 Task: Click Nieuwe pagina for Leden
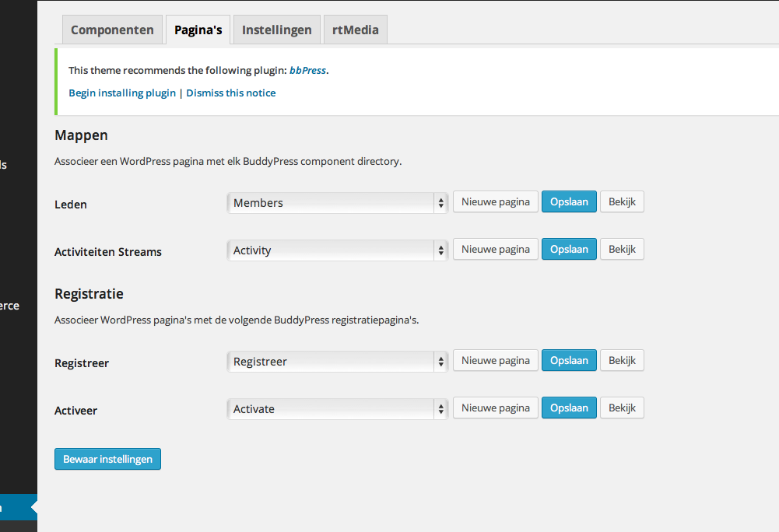(x=495, y=202)
